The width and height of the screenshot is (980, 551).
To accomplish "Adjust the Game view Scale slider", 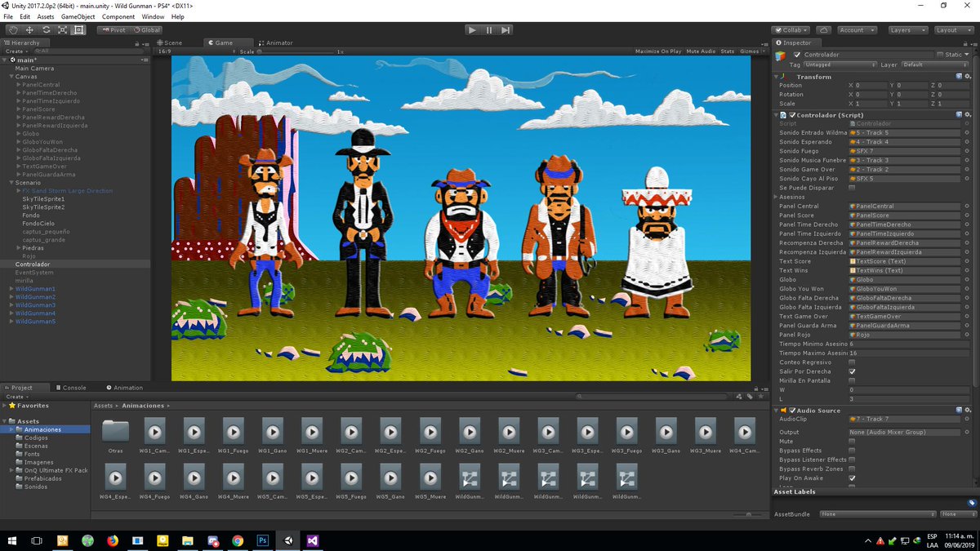I will pos(296,51).
